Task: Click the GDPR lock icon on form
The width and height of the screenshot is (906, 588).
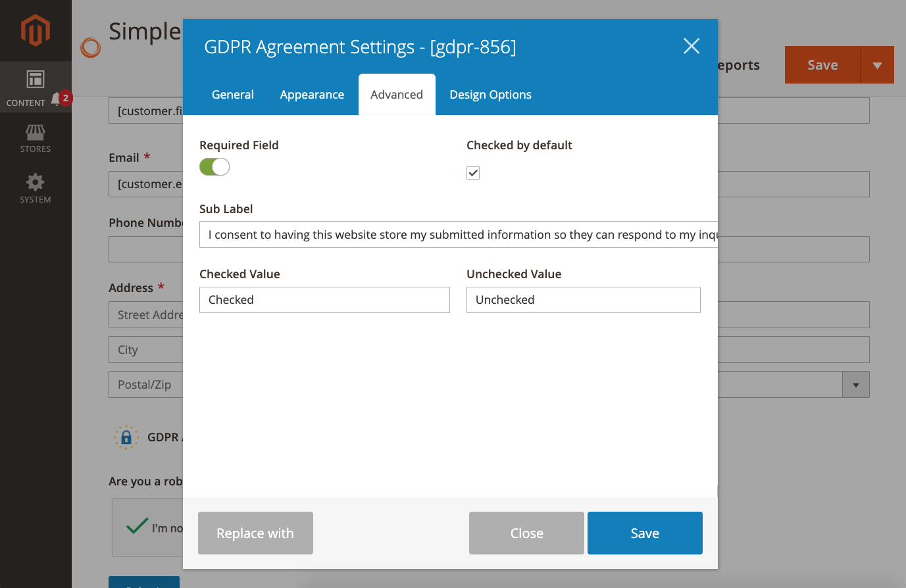Action: 126,437
